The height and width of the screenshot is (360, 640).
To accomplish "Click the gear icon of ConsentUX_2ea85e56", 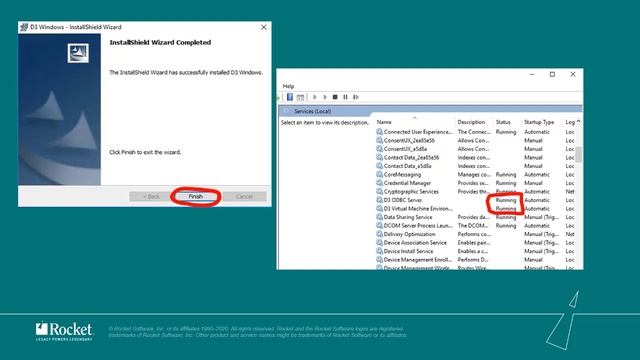I will tap(379, 140).
